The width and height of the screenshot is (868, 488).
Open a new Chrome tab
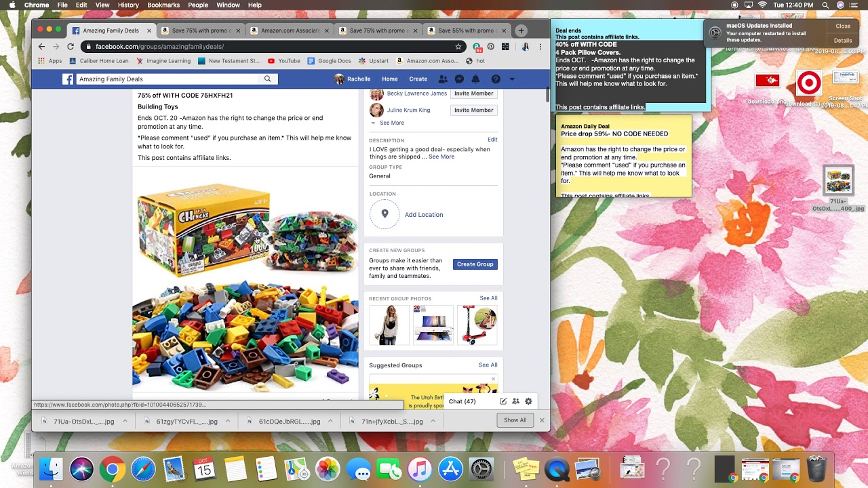tap(521, 30)
